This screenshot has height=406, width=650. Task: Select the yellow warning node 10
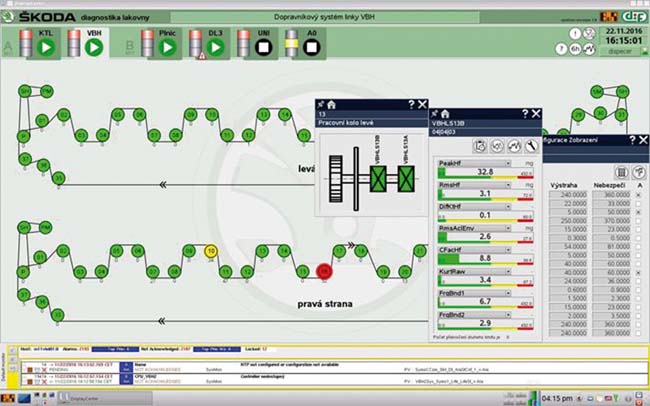click(211, 251)
